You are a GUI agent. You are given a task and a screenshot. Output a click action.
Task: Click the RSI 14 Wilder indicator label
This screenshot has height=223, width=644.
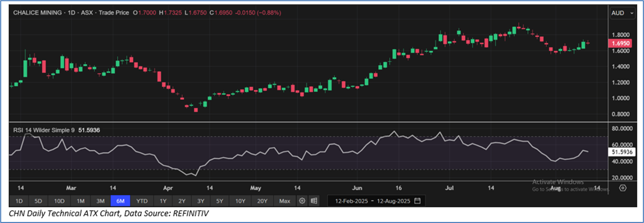coord(44,128)
